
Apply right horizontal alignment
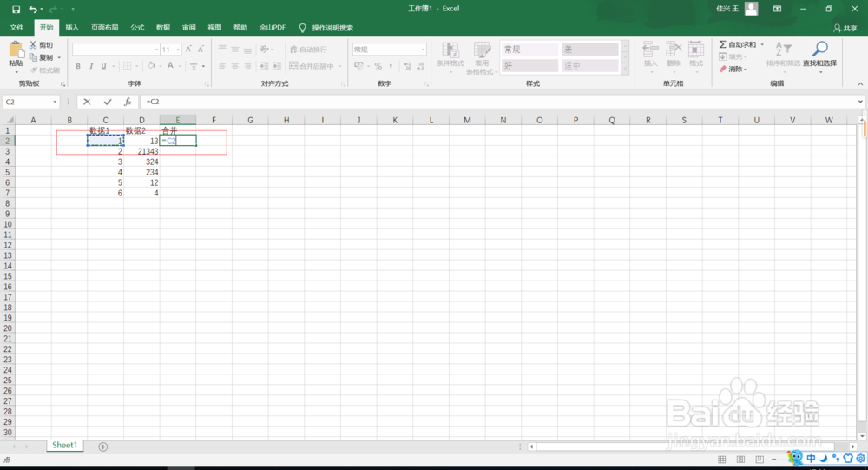pyautogui.click(x=247, y=66)
